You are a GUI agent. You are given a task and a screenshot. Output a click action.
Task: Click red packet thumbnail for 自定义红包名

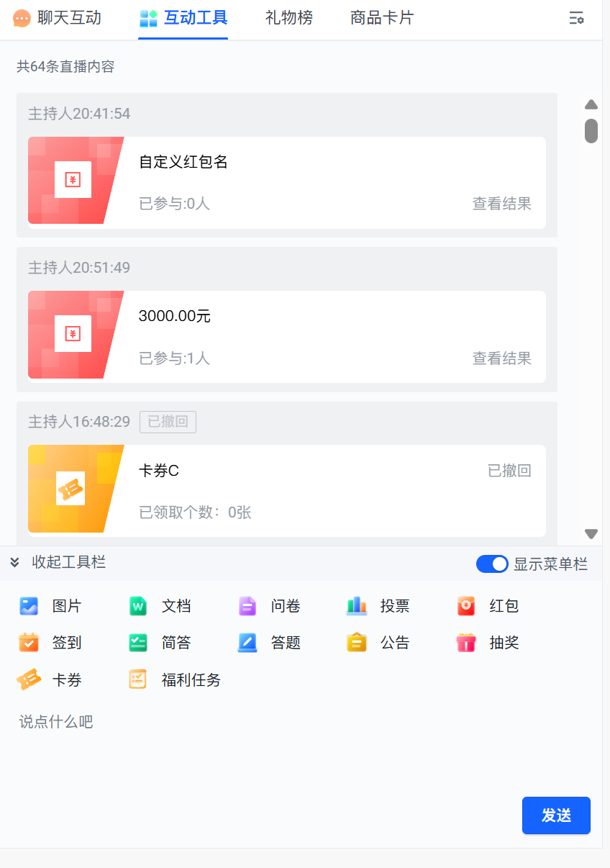[76, 181]
